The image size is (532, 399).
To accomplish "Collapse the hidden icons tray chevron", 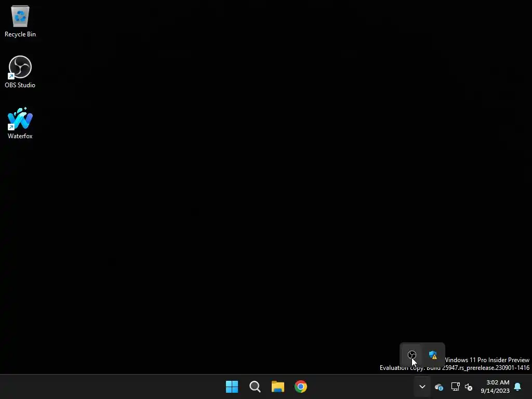I will click(x=422, y=387).
